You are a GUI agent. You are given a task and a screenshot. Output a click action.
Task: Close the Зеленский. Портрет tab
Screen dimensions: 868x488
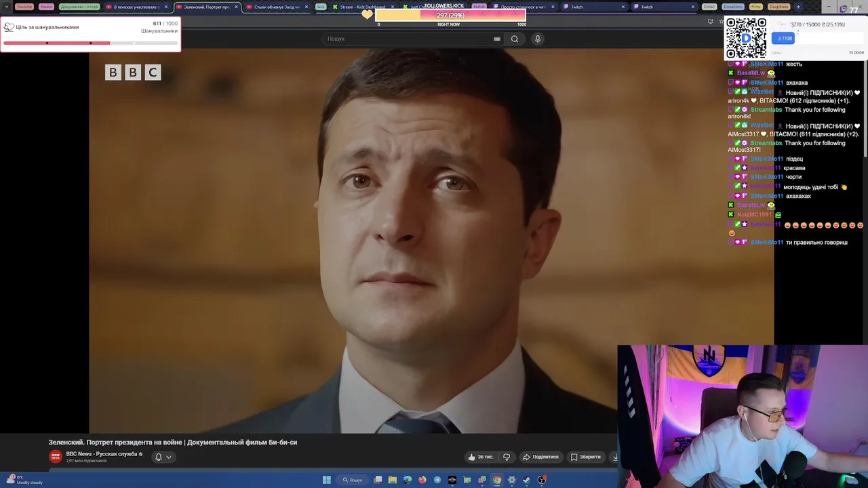[236, 7]
